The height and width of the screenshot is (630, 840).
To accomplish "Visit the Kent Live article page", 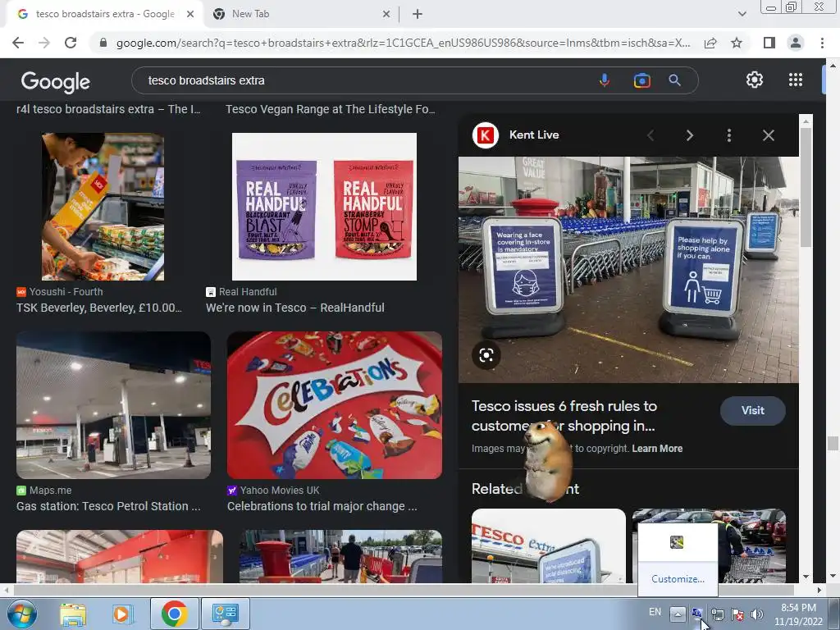I will (753, 410).
